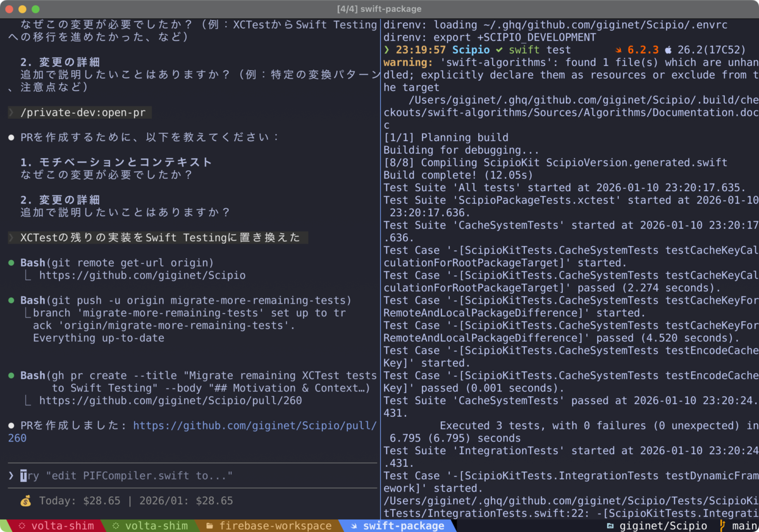Click the white bullet before PRを作成するために
This screenshot has height=532, width=759.
pyautogui.click(x=11, y=137)
